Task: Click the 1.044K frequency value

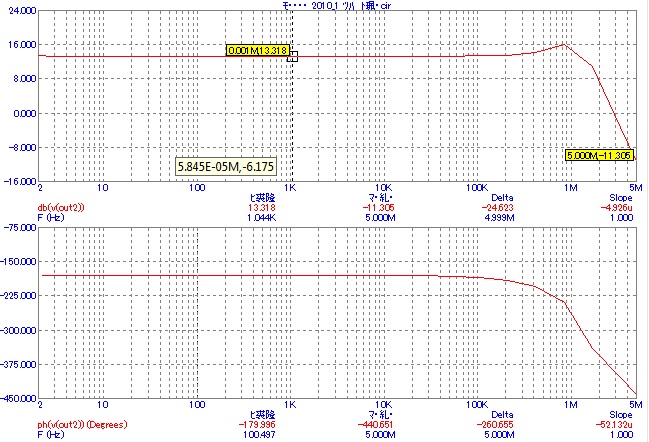Action: pos(262,217)
